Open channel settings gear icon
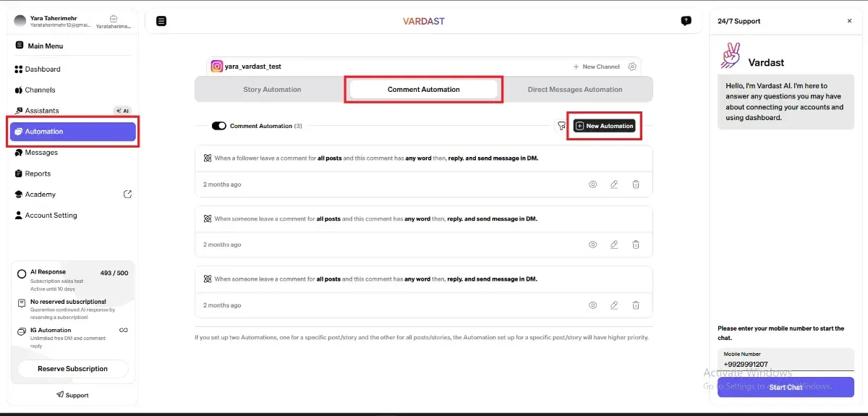868x416 pixels. [x=632, y=67]
